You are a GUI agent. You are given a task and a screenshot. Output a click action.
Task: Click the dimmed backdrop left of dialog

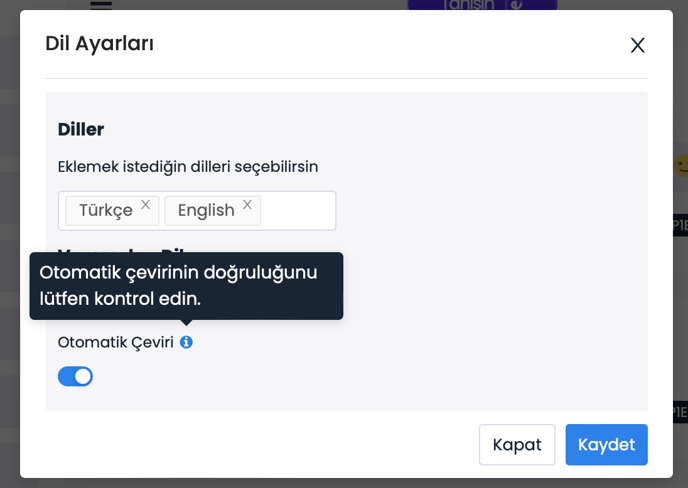9,250
